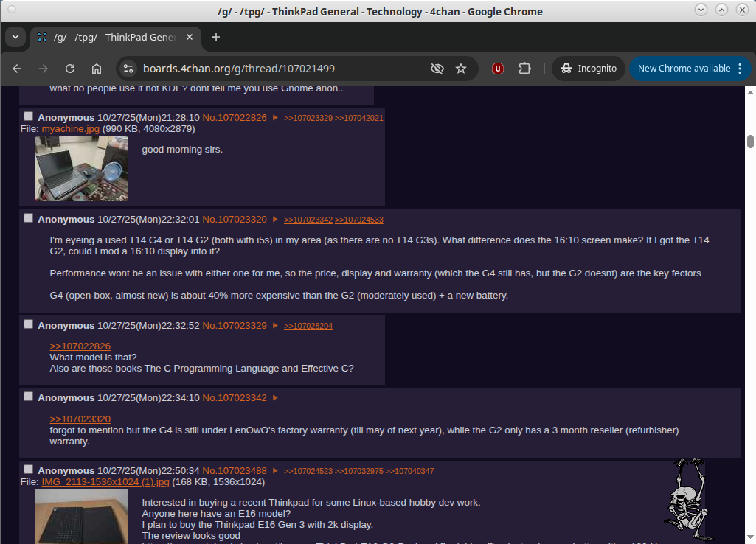Reload the current page
756x544 pixels.
click(x=70, y=69)
